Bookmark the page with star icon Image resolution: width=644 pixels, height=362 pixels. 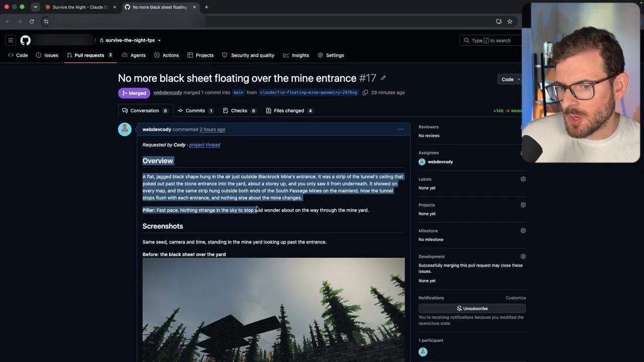tap(510, 21)
